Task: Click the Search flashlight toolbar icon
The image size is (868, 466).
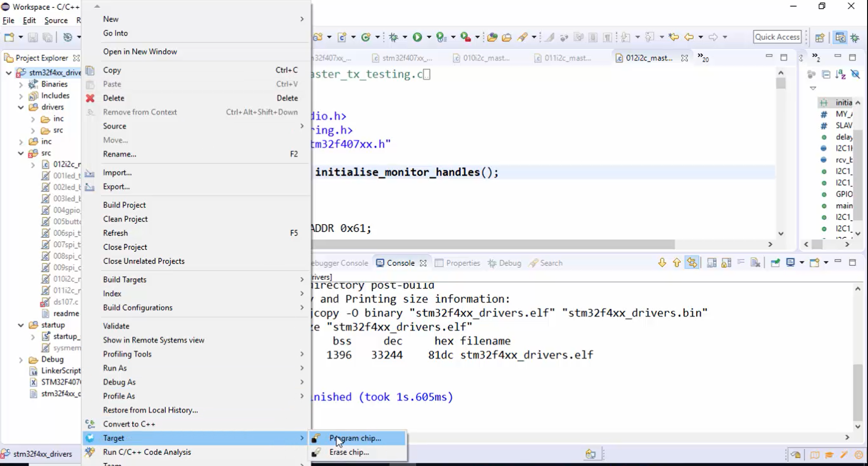Action: point(523,37)
